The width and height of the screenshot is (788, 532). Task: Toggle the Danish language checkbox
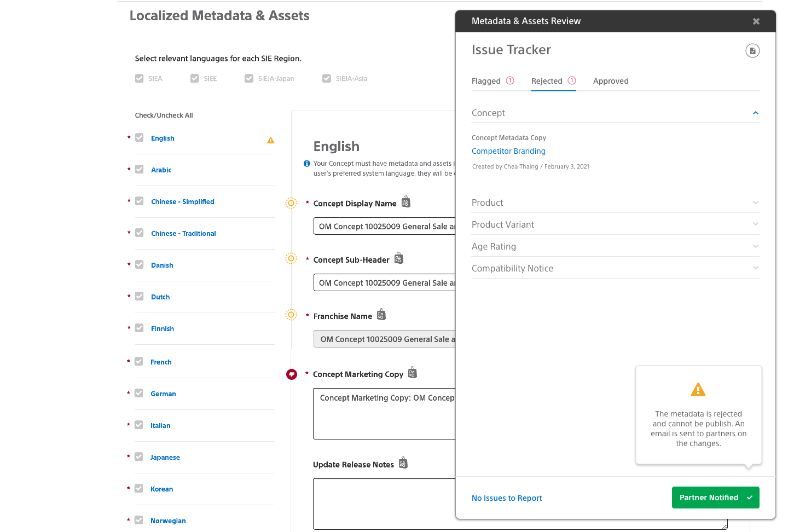[139, 265]
